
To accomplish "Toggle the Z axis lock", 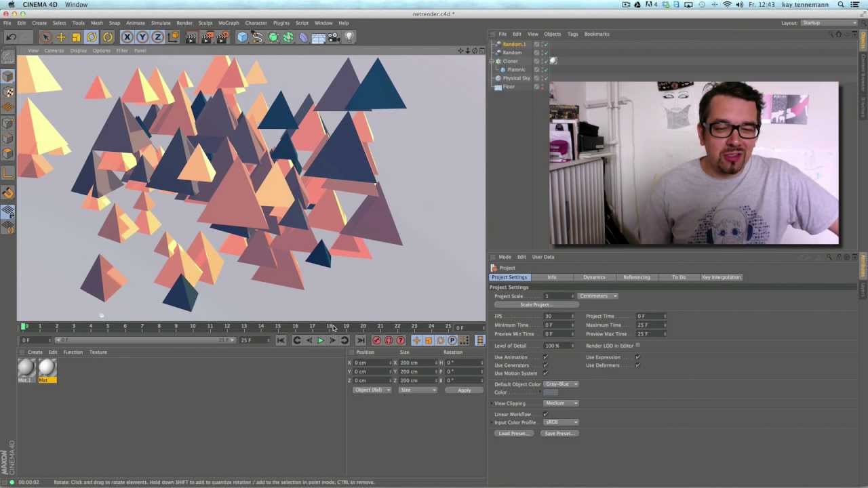I will 157,37.
